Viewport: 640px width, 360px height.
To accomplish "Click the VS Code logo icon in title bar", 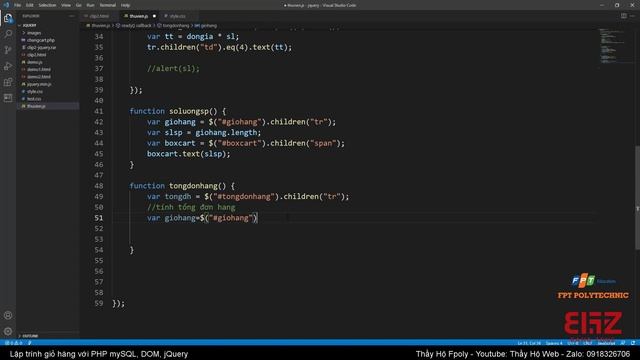I will pyautogui.click(x=6, y=5).
